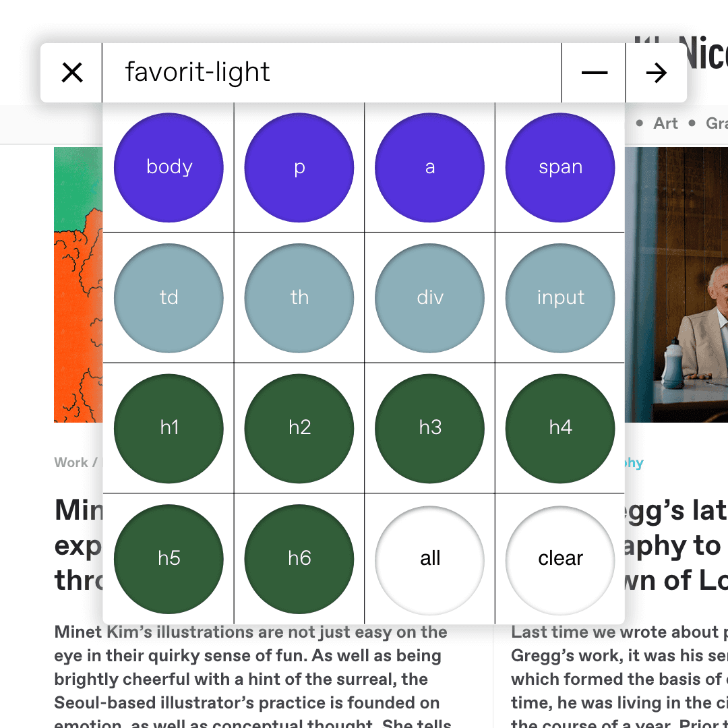Select the h2 heading circle

(299, 428)
